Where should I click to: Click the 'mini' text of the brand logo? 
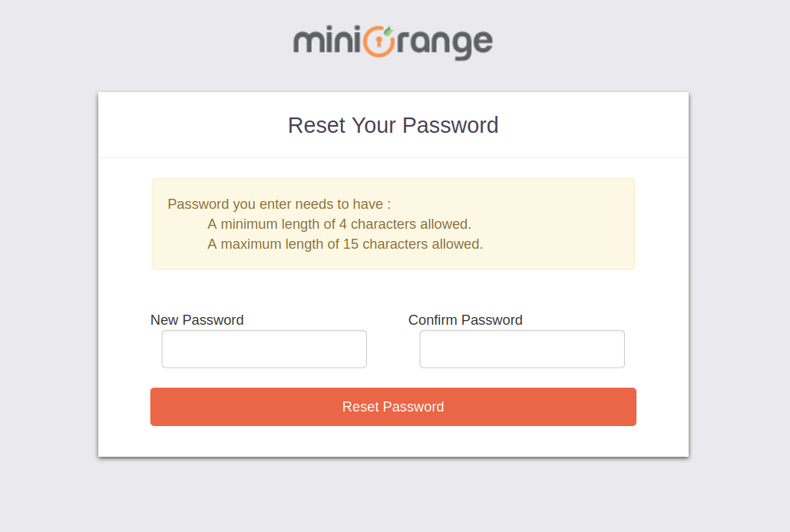point(326,42)
